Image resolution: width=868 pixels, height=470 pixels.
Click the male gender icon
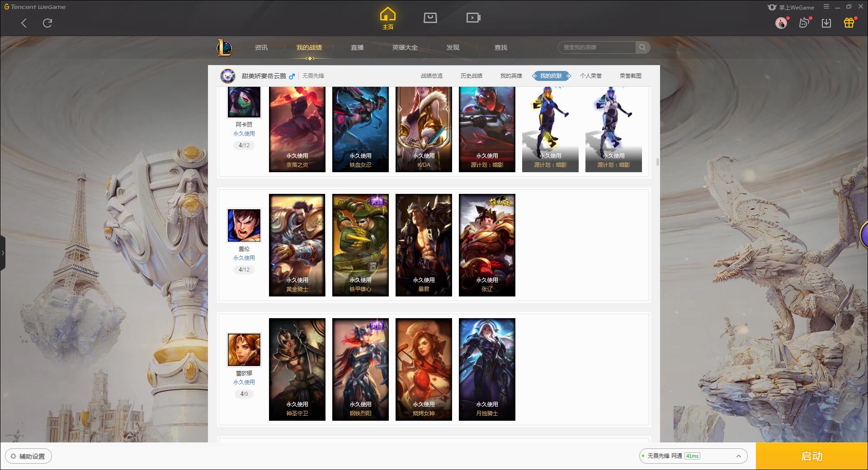point(292,76)
